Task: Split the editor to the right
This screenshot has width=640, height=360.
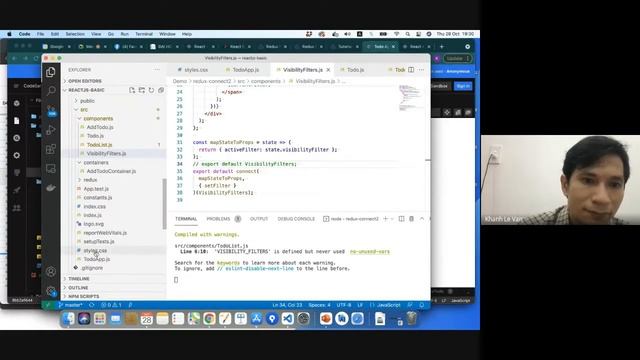Action: (x=411, y=70)
